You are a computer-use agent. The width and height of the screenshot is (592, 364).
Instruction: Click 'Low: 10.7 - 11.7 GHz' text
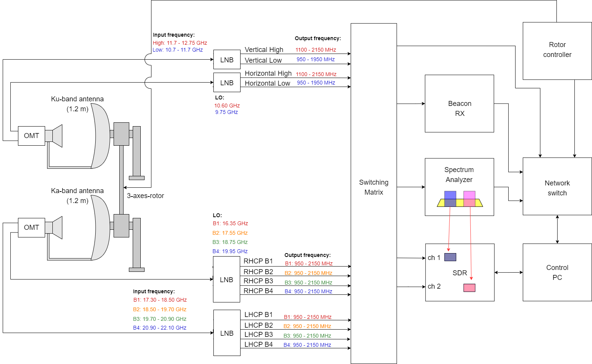[177, 50]
